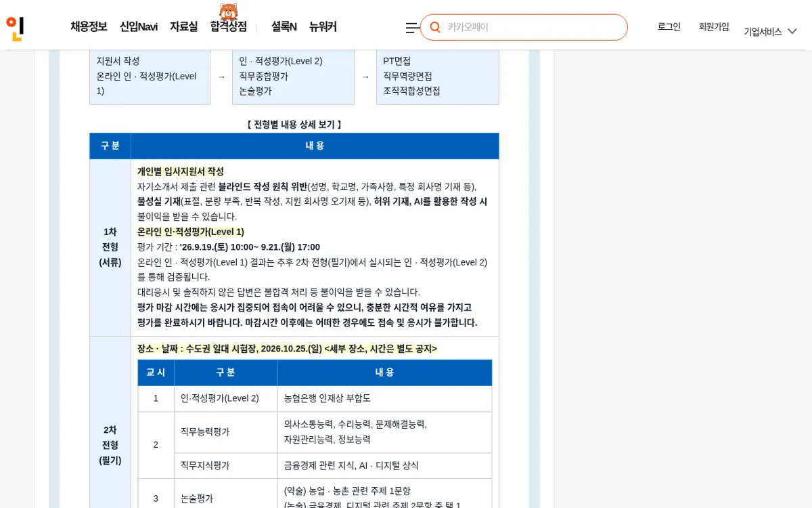Screen dimensions: 812x508
Task: Click the 지원서 작성 text in process box
Action: [x=118, y=61]
